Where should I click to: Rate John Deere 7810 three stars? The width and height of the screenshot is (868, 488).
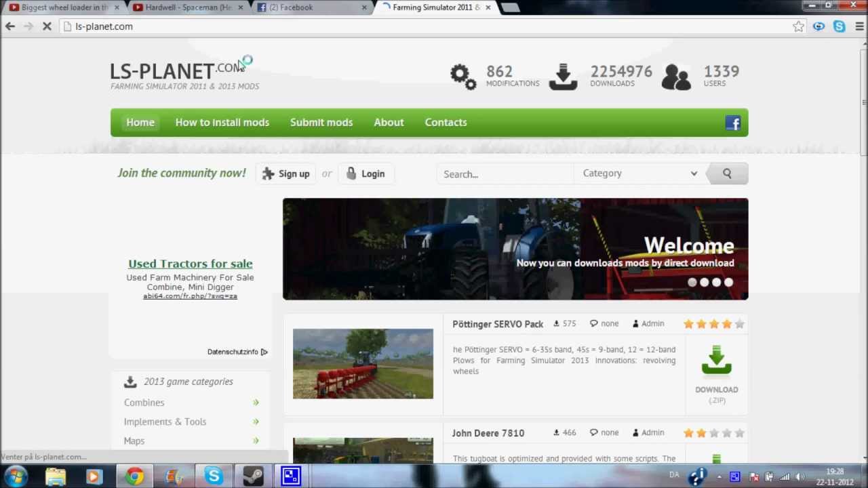(x=714, y=433)
